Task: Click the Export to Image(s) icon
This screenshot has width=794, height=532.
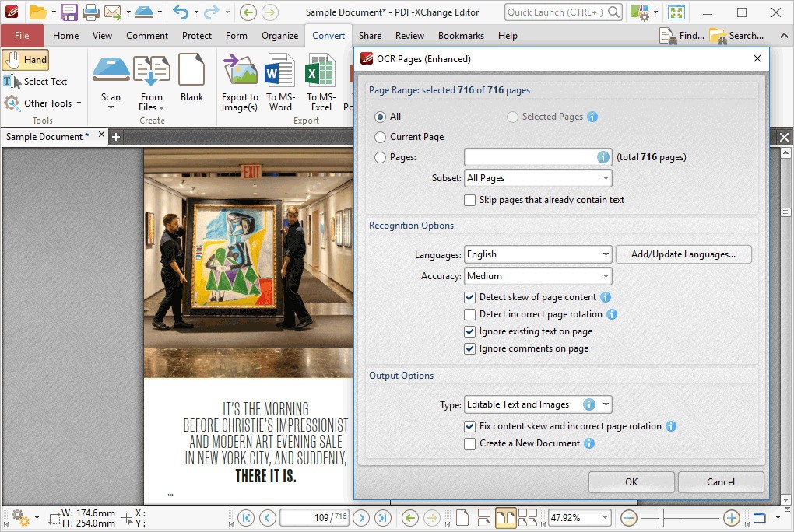Action: (240, 82)
